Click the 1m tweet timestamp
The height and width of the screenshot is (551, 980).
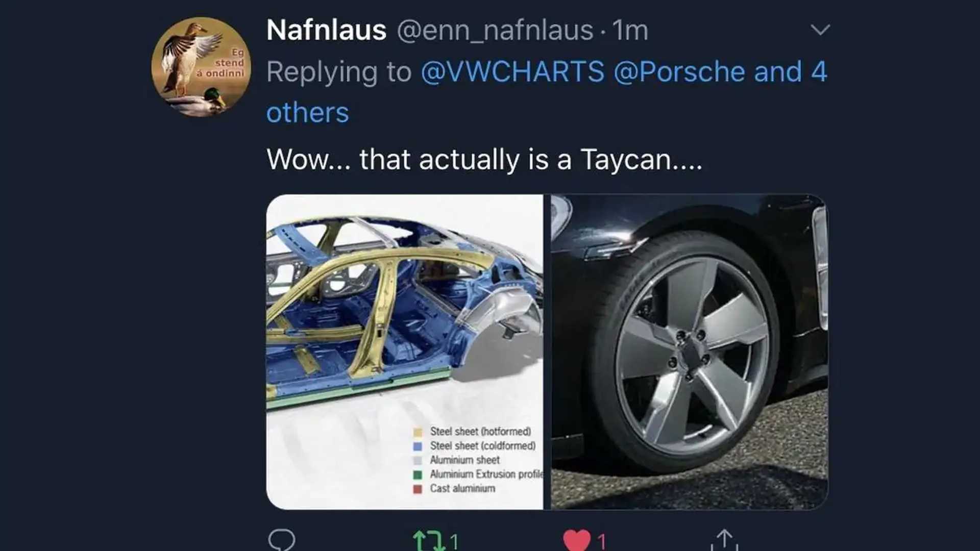[630, 30]
